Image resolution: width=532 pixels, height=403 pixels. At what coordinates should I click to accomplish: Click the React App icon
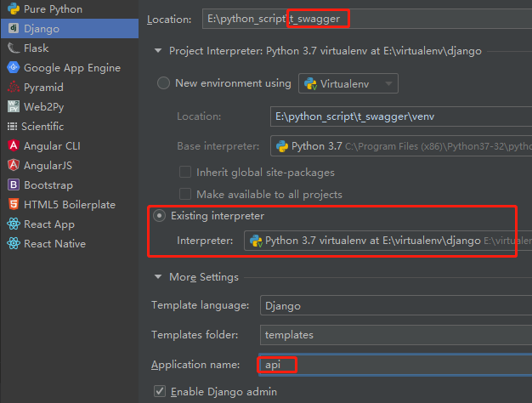pyautogui.click(x=14, y=224)
